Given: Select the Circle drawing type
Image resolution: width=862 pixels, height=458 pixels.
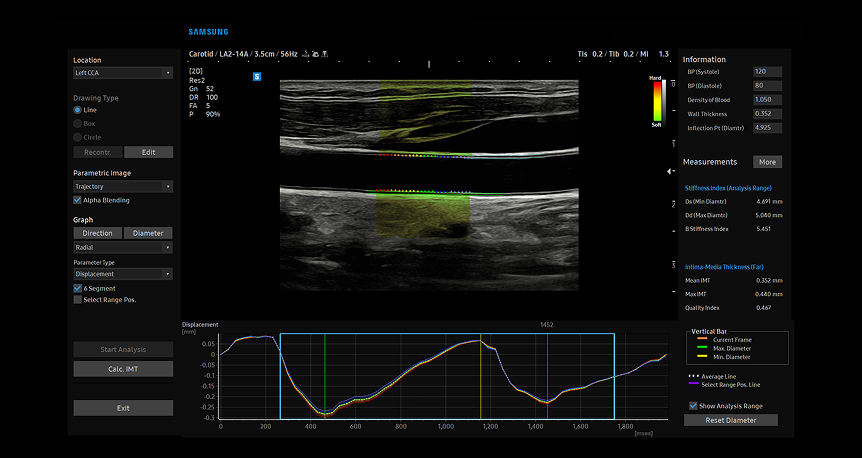Looking at the screenshot, I should 78,137.
